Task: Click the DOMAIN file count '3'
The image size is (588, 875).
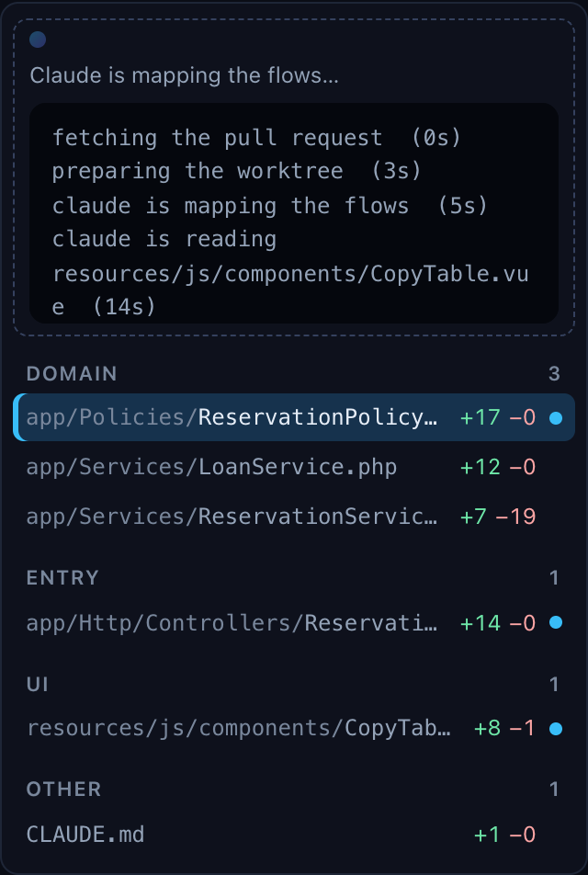Action: tap(554, 373)
